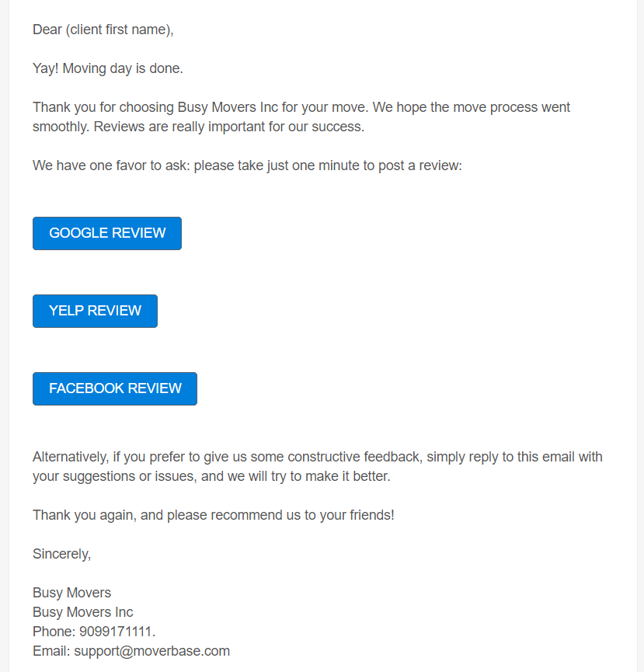644x672 pixels.
Task: Click the 'Busy Movers' signature name line
Action: pos(71,593)
